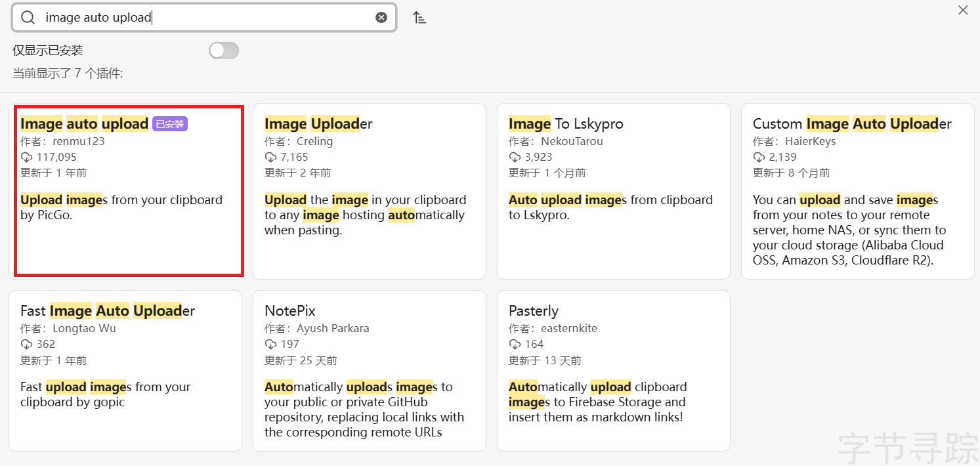980x466 pixels.
Task: Click the download icon beside 362
Action: (26, 345)
